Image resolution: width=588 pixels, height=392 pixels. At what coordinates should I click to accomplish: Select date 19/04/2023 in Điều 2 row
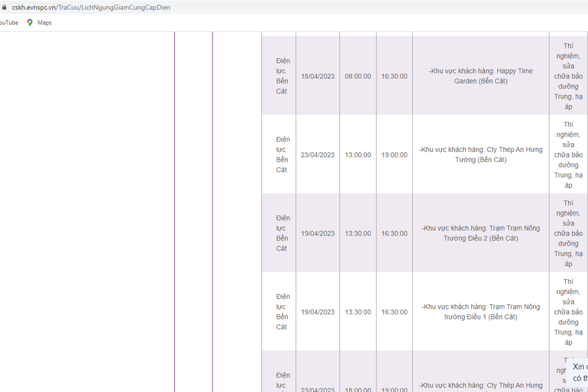click(x=318, y=233)
